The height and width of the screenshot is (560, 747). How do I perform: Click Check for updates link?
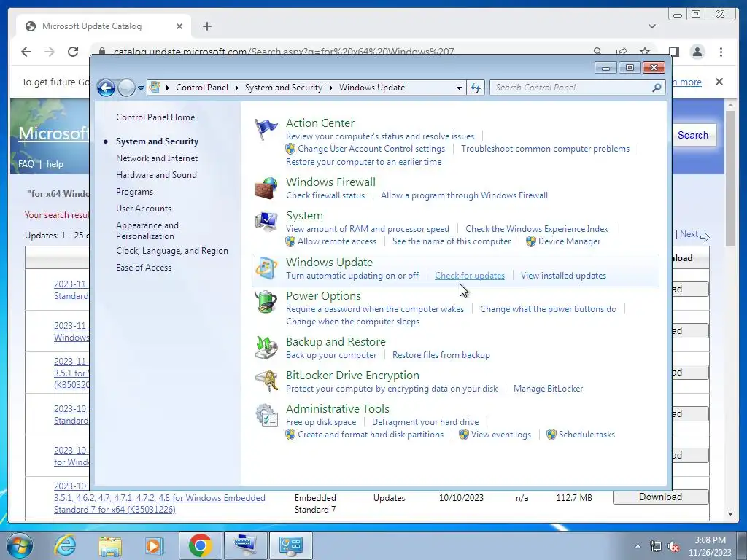pyautogui.click(x=470, y=276)
